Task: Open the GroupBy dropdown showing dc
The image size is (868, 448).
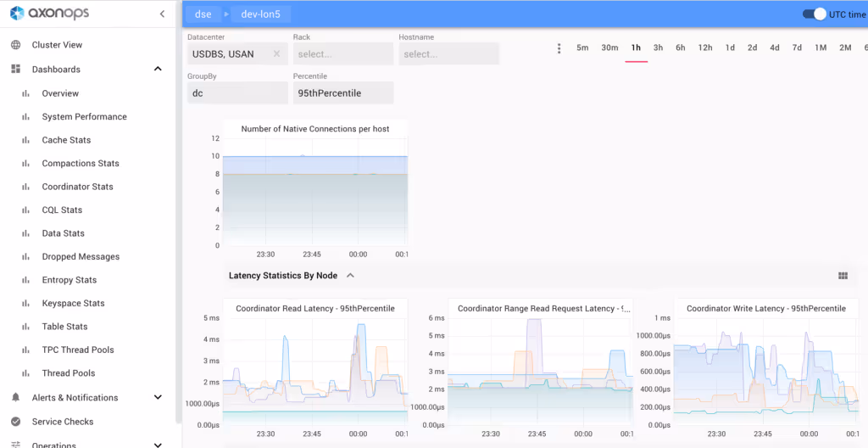Action: (x=238, y=93)
